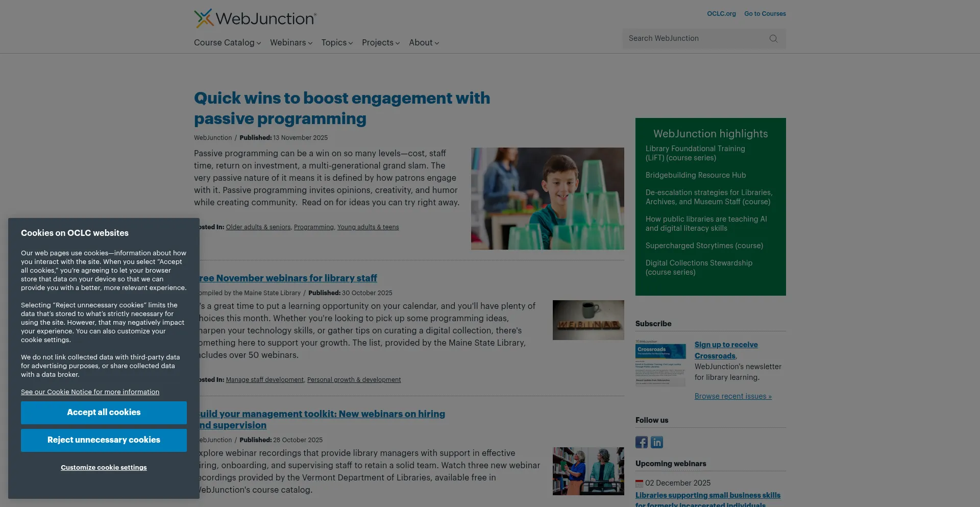
Task: Open the Bridgebuilding Resource Hub highlight
Action: (x=696, y=175)
